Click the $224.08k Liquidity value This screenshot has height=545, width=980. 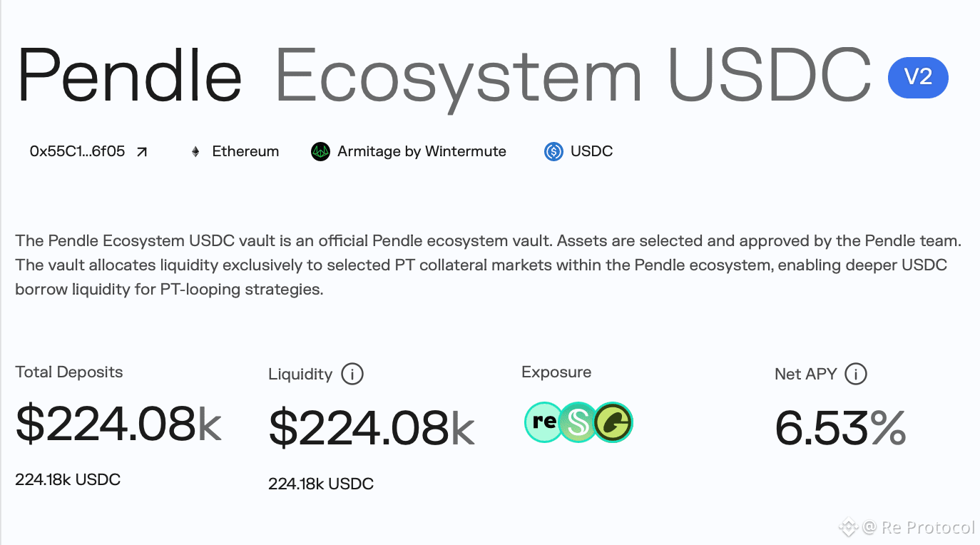click(x=372, y=428)
